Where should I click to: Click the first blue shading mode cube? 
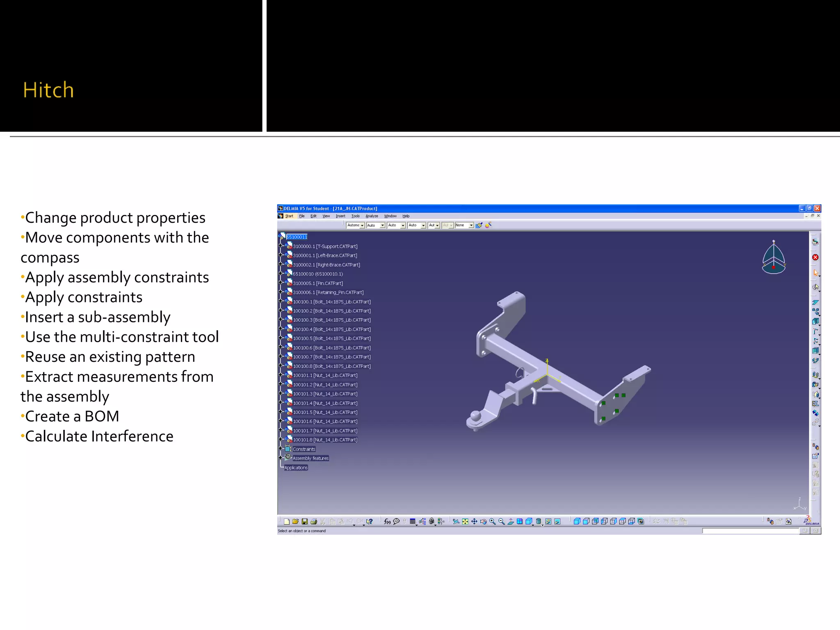pyautogui.click(x=577, y=521)
